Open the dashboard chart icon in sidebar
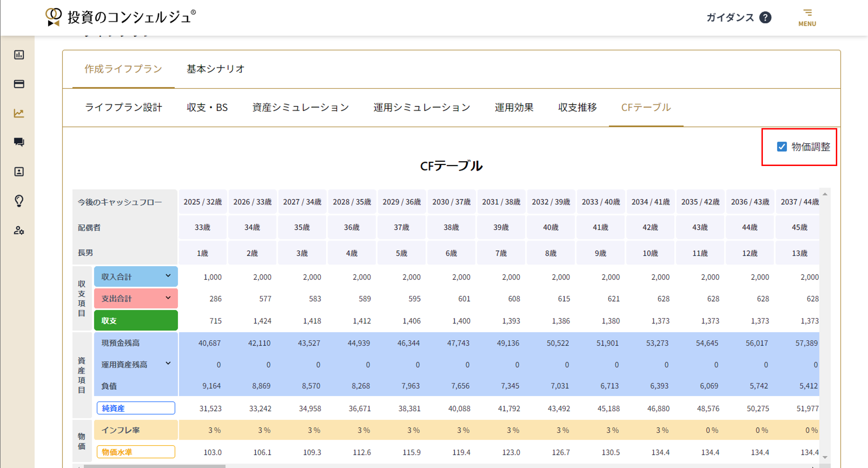This screenshot has height=468, width=868. [x=19, y=55]
